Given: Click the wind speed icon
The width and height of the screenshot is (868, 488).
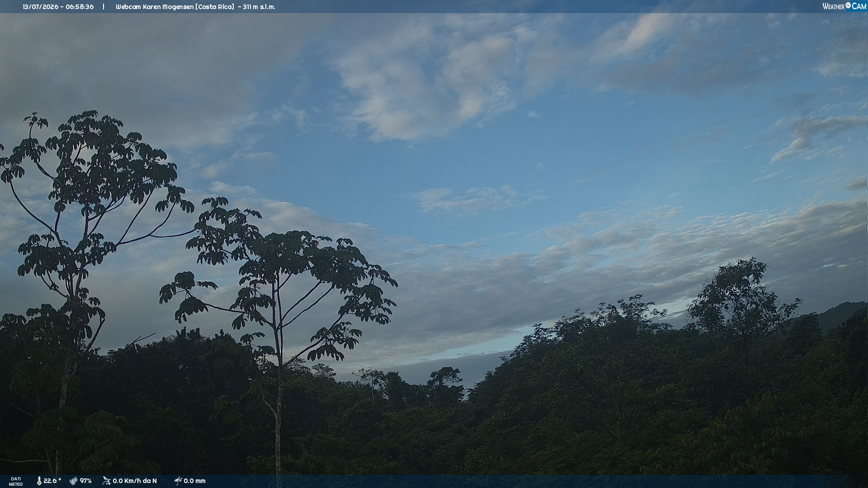Looking at the screenshot, I should (106, 481).
